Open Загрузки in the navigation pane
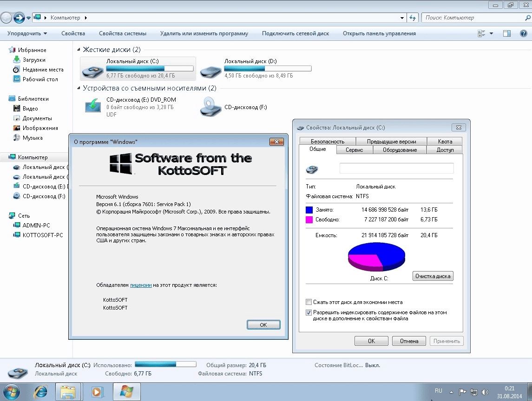Viewport: 532px width, 401px height. 33,60
